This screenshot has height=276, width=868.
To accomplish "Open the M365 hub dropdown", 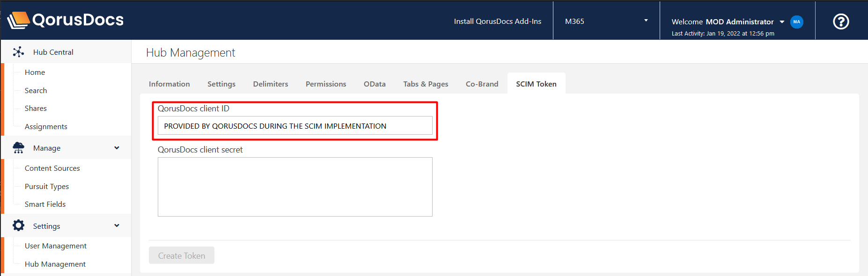I will click(606, 21).
